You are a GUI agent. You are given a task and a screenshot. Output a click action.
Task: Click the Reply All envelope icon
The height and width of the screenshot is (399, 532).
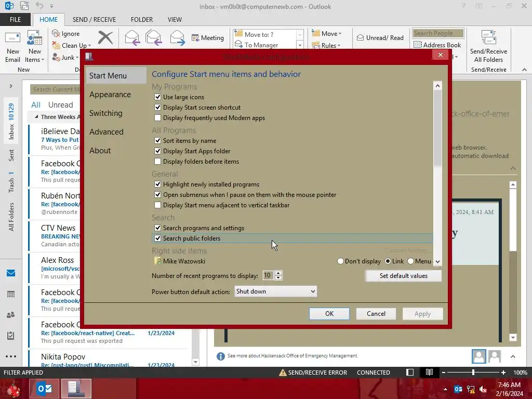(153, 37)
